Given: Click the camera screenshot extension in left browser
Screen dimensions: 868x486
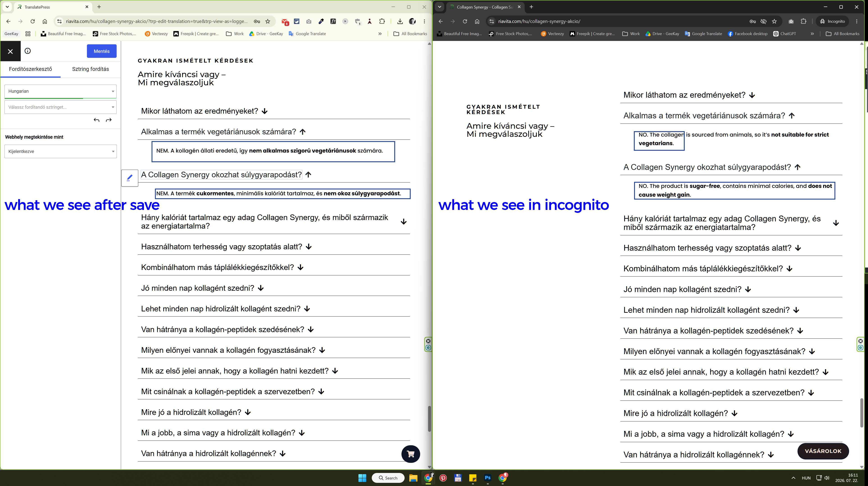Looking at the screenshot, I should click(x=309, y=21).
